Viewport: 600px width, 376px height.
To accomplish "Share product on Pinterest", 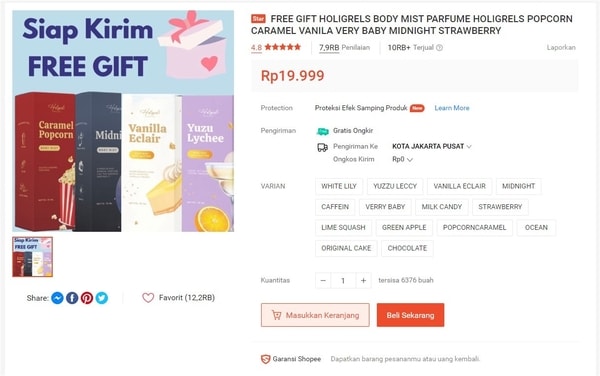I will coord(87,298).
